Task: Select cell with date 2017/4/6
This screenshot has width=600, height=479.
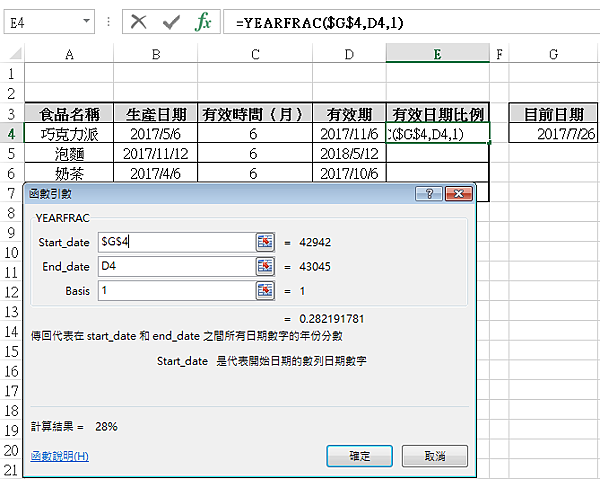Action: 156,173
